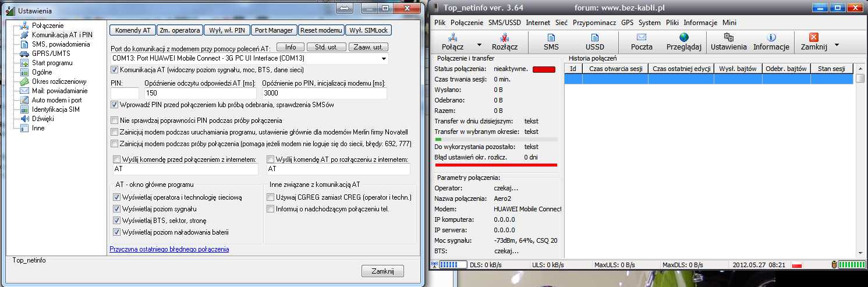Screen dimensions: 868x287
Task: Click the Zamknij red X toolbar icon
Action: pos(814,37)
